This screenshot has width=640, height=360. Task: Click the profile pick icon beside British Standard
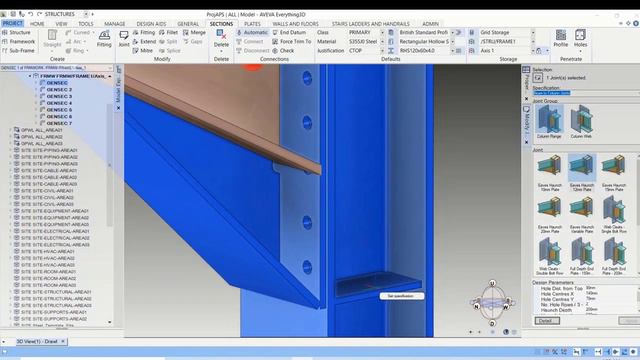click(x=459, y=32)
